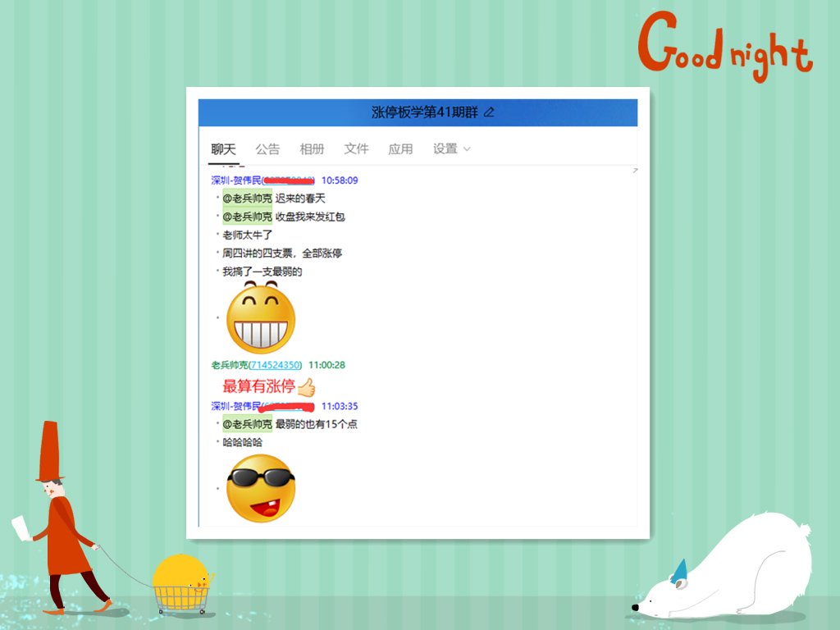
Task: Expand the 设置 dropdown
Action: click(x=452, y=148)
